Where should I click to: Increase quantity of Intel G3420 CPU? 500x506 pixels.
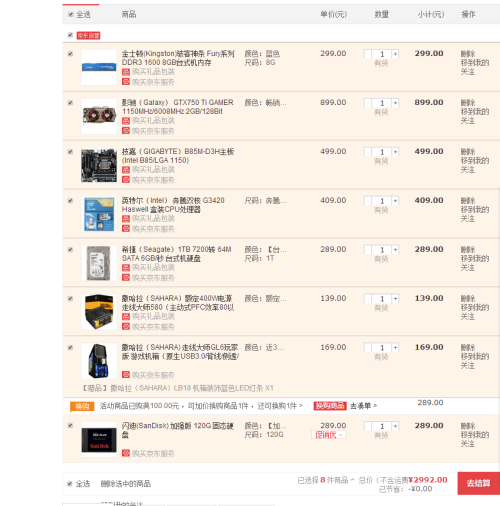(395, 201)
